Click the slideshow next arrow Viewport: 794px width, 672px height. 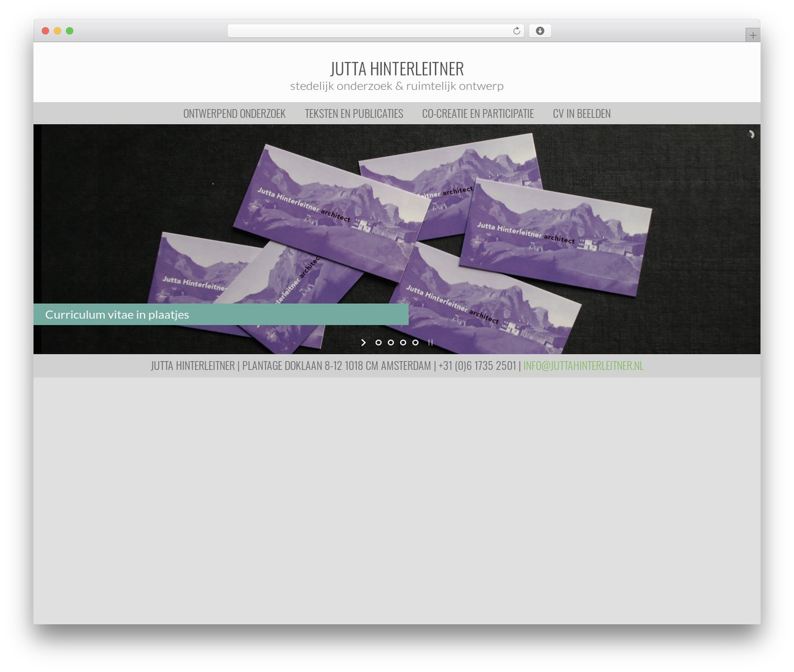[x=364, y=342]
